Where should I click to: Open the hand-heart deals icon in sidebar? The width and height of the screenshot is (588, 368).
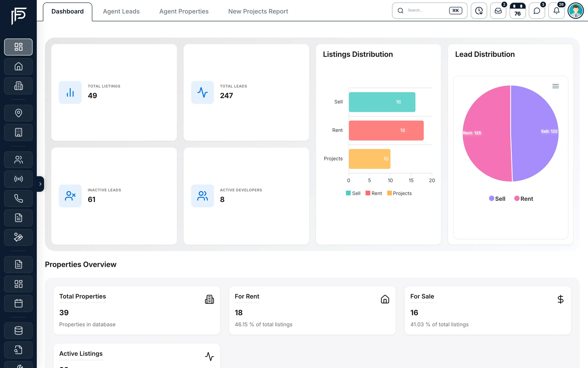(18, 237)
